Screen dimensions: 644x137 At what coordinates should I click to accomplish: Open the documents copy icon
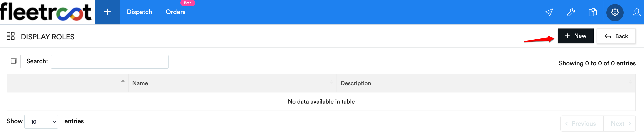coord(593,12)
